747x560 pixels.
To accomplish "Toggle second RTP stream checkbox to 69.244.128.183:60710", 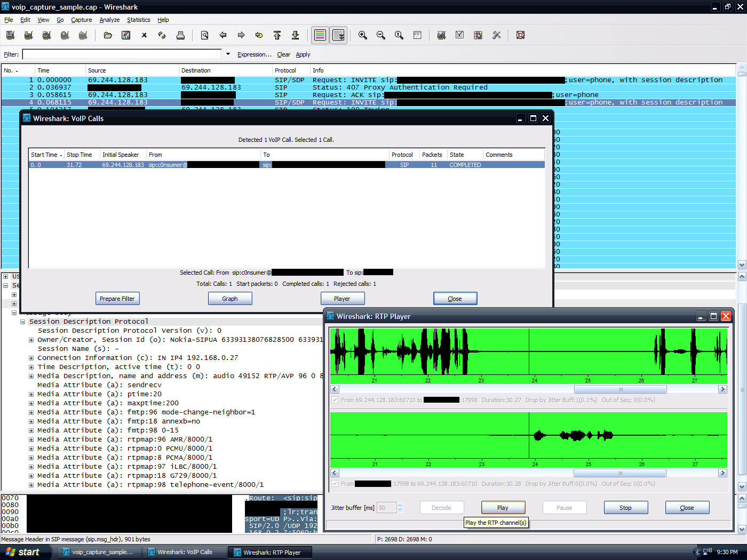I will [335, 484].
